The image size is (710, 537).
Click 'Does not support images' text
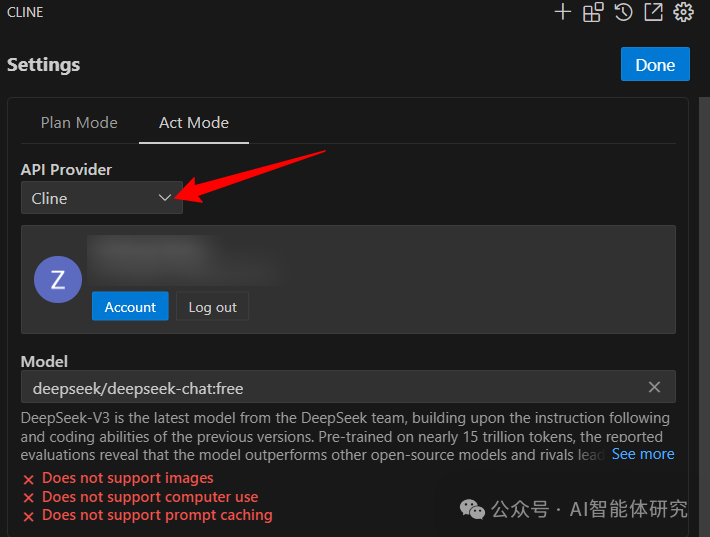click(128, 478)
